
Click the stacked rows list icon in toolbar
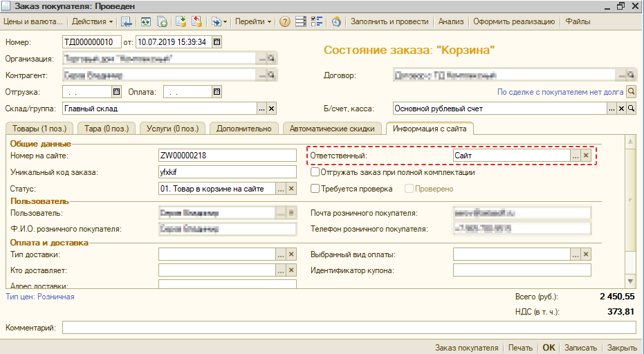(301, 21)
